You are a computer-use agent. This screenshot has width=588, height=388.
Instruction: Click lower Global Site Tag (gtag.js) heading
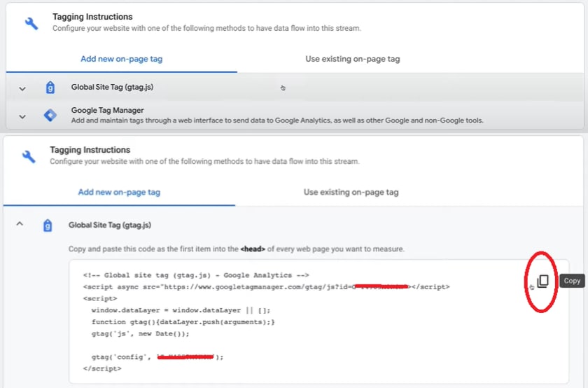(110, 225)
